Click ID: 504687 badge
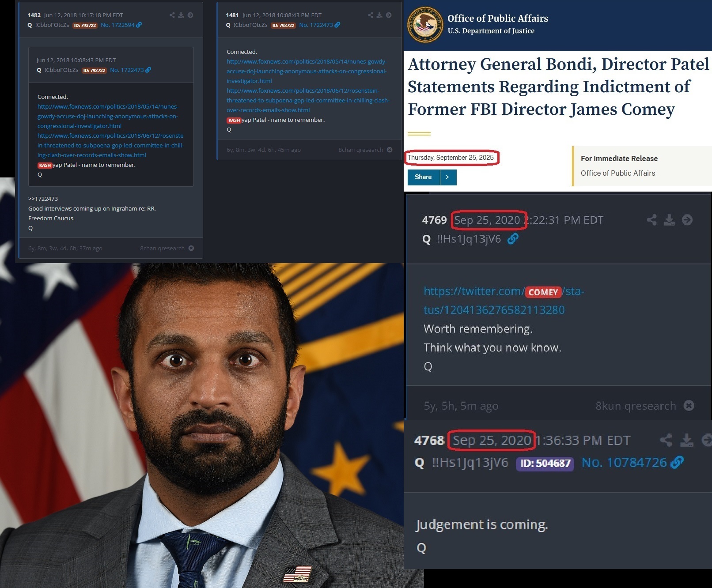 tap(545, 464)
